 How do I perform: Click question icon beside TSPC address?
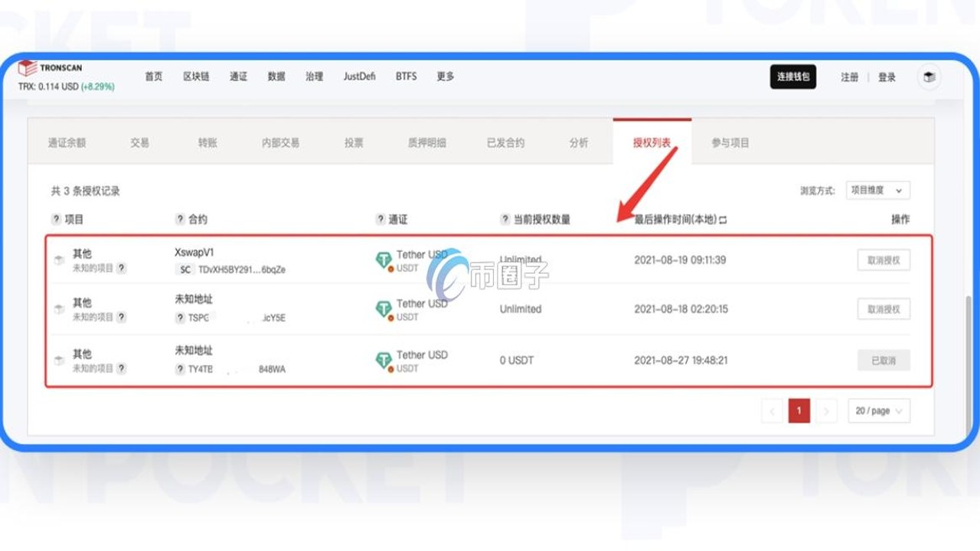(180, 318)
